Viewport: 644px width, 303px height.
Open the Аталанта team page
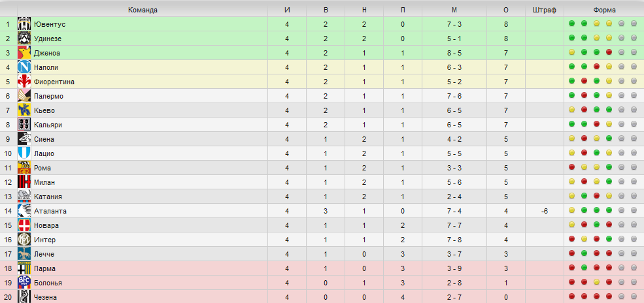point(50,211)
